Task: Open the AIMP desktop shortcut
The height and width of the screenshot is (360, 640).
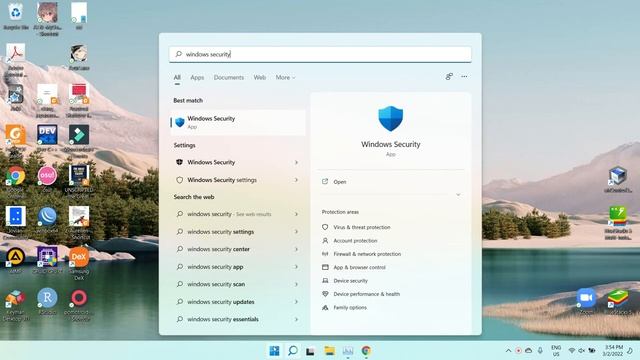Action: [16, 260]
